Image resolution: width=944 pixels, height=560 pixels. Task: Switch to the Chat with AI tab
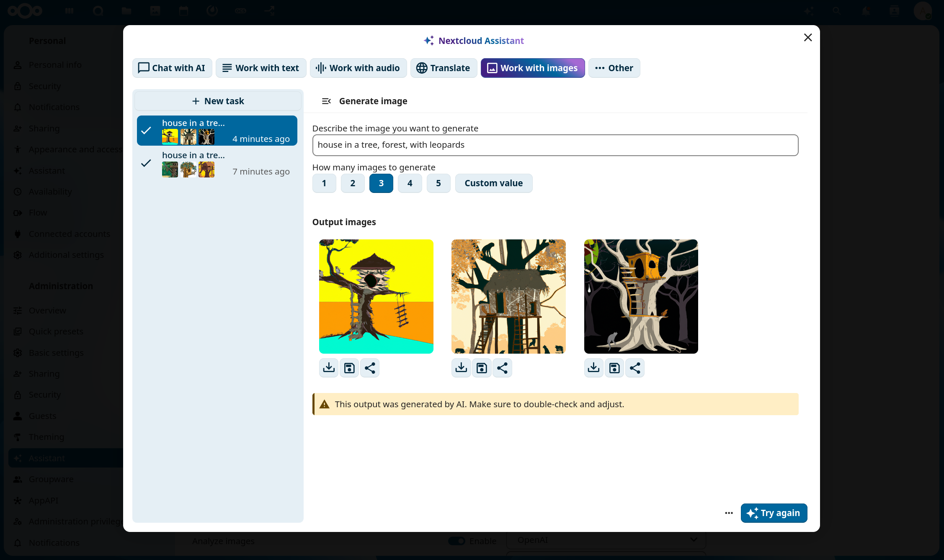[x=172, y=68]
